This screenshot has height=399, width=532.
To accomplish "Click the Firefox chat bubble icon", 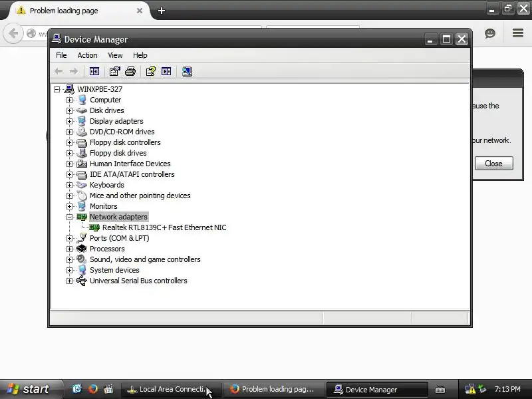I will (490, 33).
